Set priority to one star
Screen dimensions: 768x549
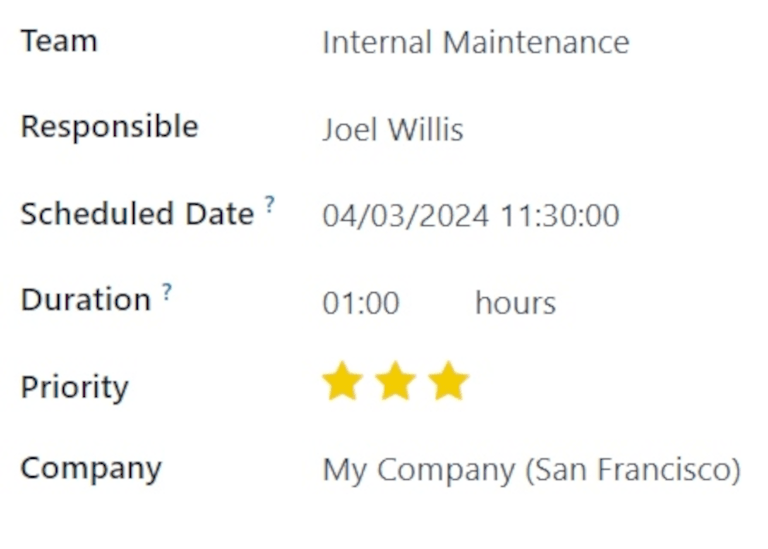(342, 382)
